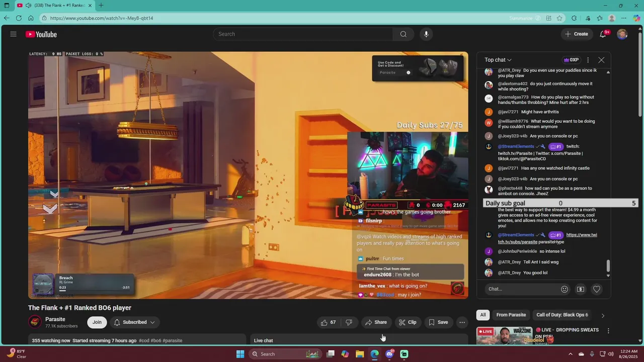
Task: Bookmark this page with star icon
Action: 559,18
